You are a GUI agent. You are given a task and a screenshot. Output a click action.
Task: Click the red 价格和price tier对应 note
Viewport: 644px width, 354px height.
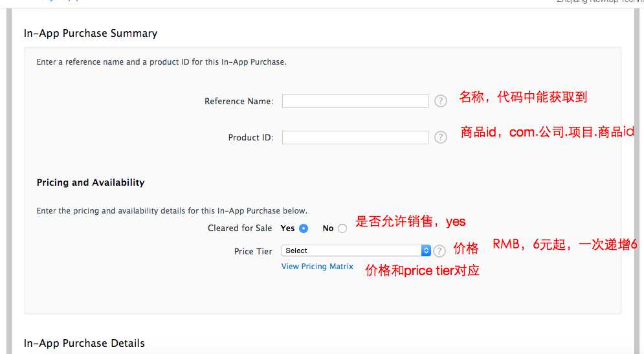(423, 271)
